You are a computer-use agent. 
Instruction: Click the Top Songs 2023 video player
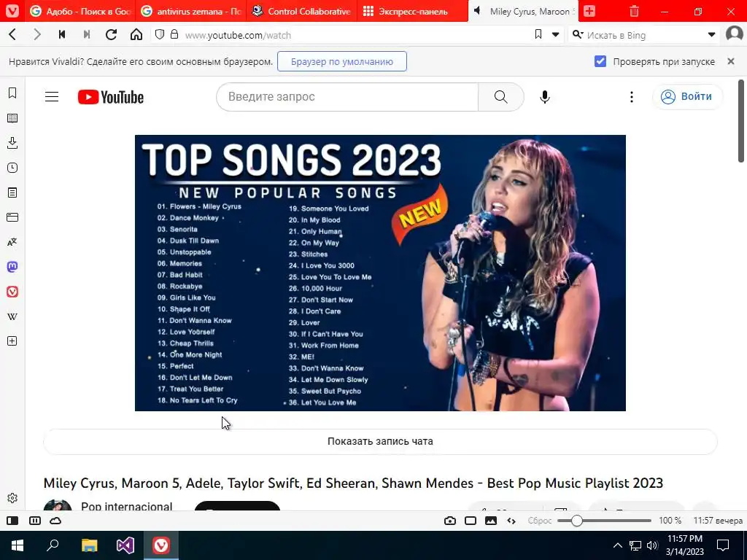(380, 273)
